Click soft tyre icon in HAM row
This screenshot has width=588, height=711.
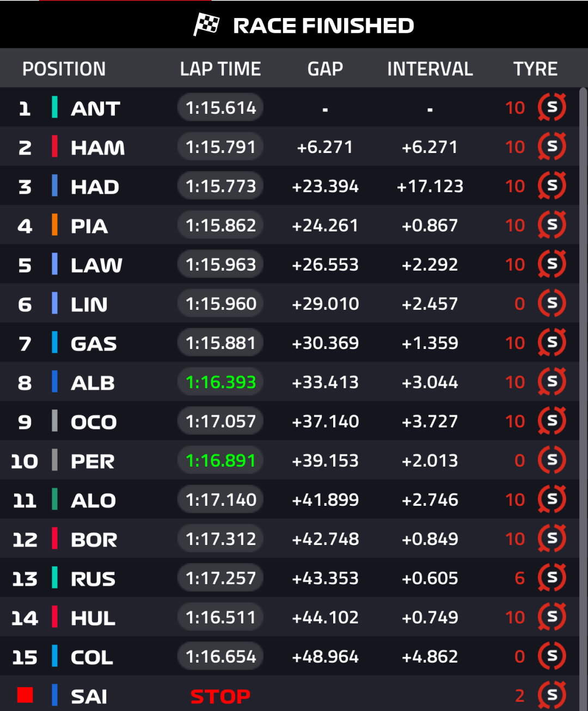coord(552,146)
